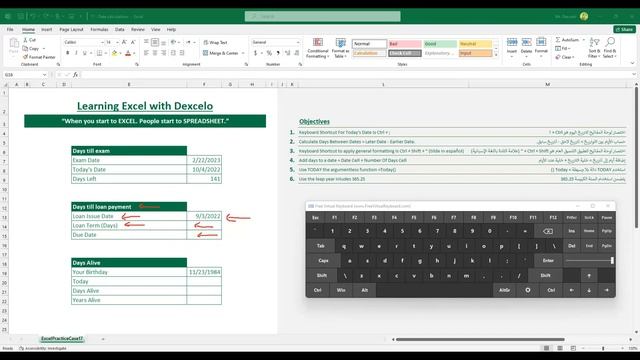This screenshot has width=640, height=360.
Task: Decrease font size with smaller A
Action: tap(133, 42)
